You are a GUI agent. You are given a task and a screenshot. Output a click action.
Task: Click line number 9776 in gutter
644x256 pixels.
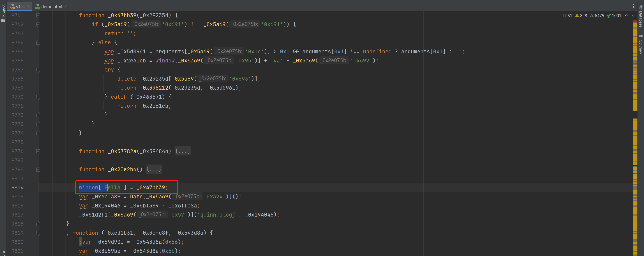(x=17, y=151)
